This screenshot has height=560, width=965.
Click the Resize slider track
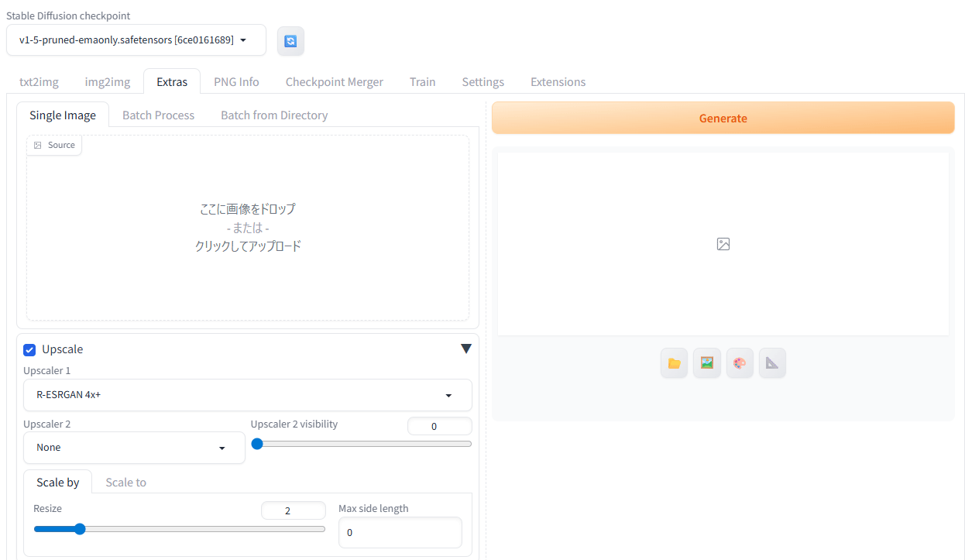[x=201, y=529]
